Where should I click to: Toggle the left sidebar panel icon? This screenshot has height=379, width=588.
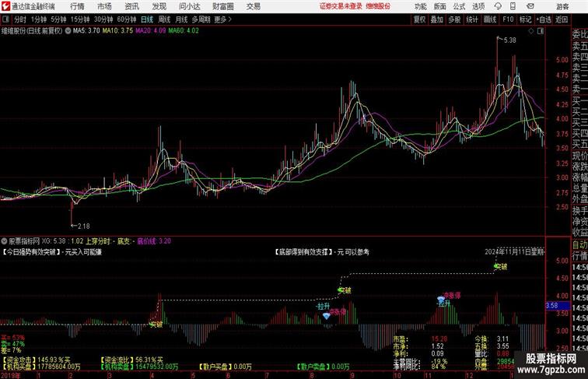click(x=5, y=19)
